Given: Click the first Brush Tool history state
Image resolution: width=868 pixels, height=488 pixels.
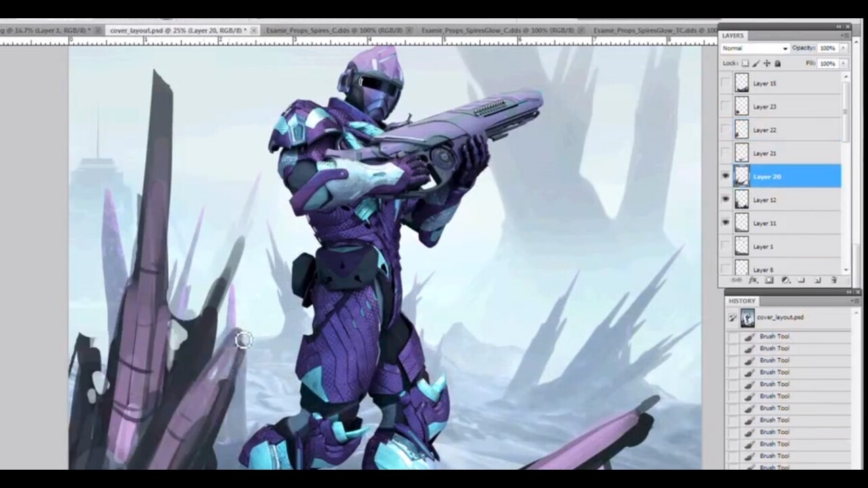Looking at the screenshot, I should 774,336.
